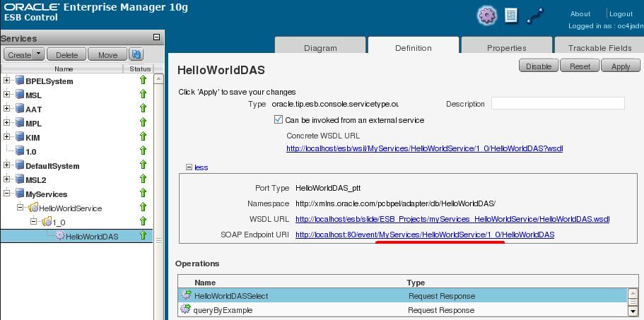
Task: Select the HelloWorldDASSelect operation row
Action: pos(404,295)
